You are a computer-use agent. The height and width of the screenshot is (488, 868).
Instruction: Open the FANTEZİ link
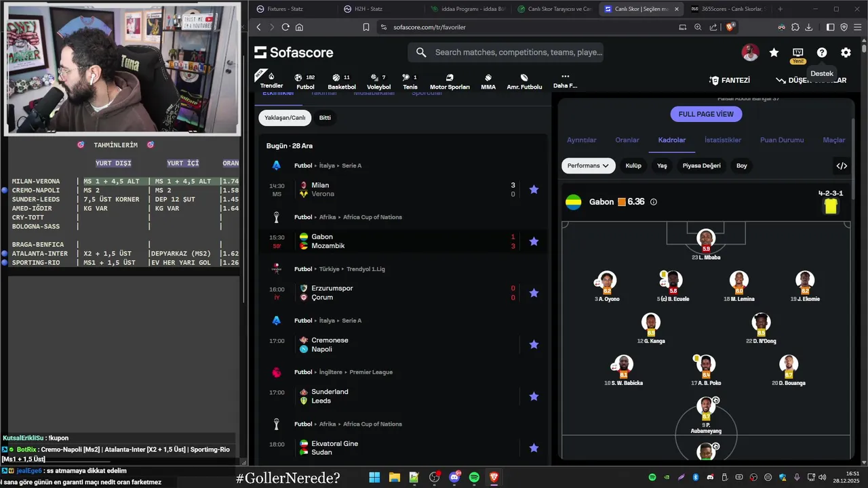click(730, 80)
